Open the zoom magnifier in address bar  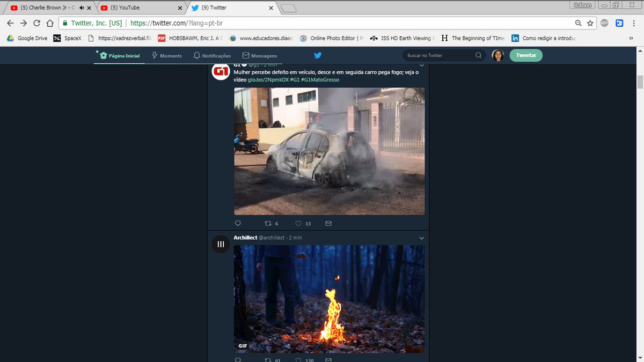pyautogui.click(x=578, y=23)
